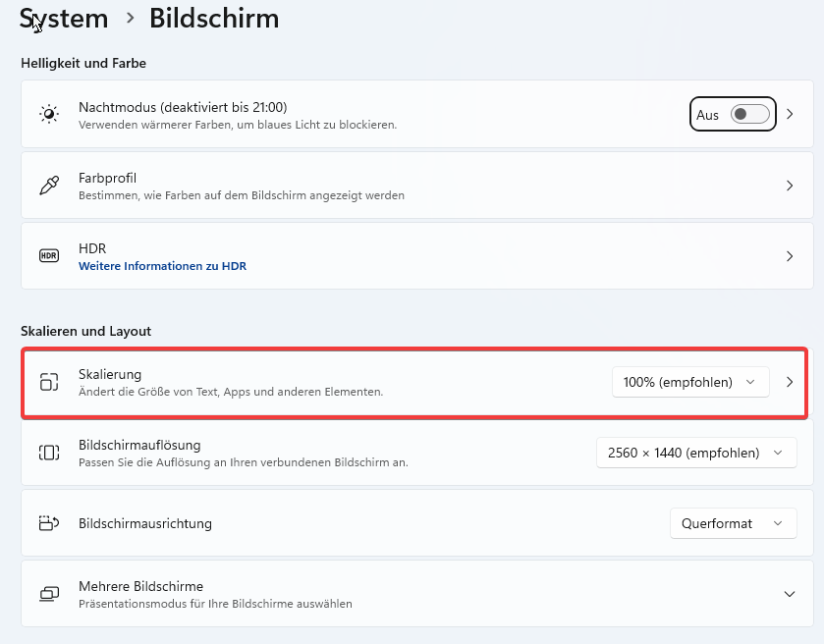The height and width of the screenshot is (644, 824).
Task: Go back to System in breadcrumb
Action: coord(64,19)
